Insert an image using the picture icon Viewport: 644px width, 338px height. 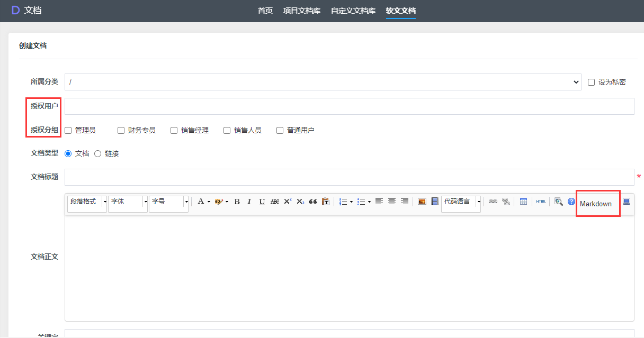click(422, 202)
